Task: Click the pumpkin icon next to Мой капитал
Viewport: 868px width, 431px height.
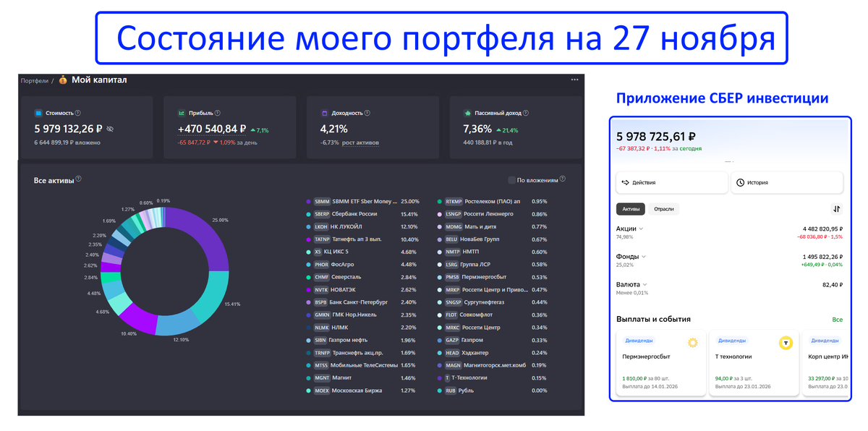Action: pyautogui.click(x=63, y=81)
